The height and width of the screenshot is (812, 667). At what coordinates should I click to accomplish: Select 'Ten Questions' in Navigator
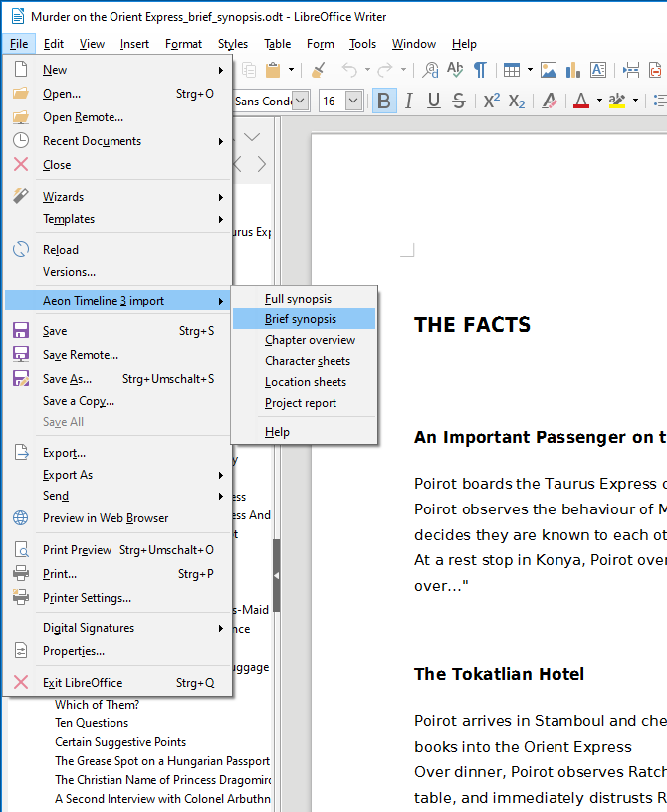coord(92,722)
